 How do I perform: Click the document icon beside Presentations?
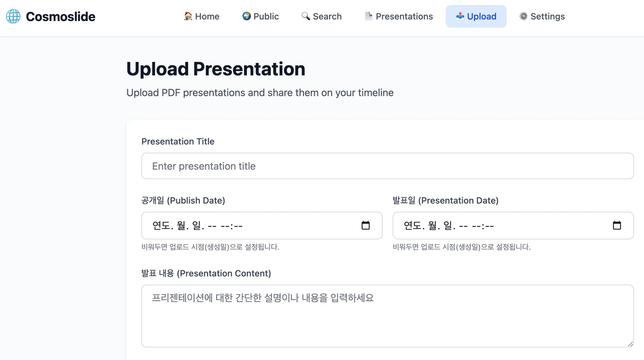coord(368,16)
